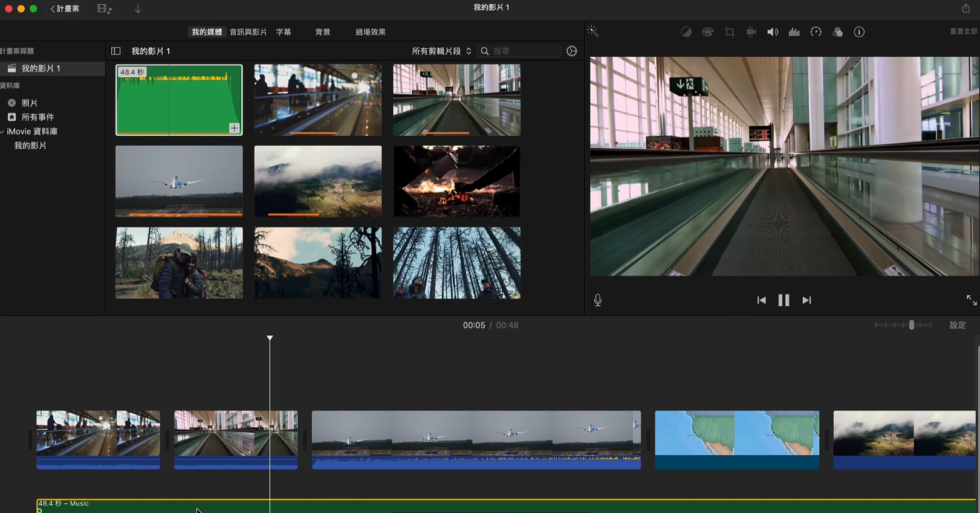Click the media search field

(520, 51)
